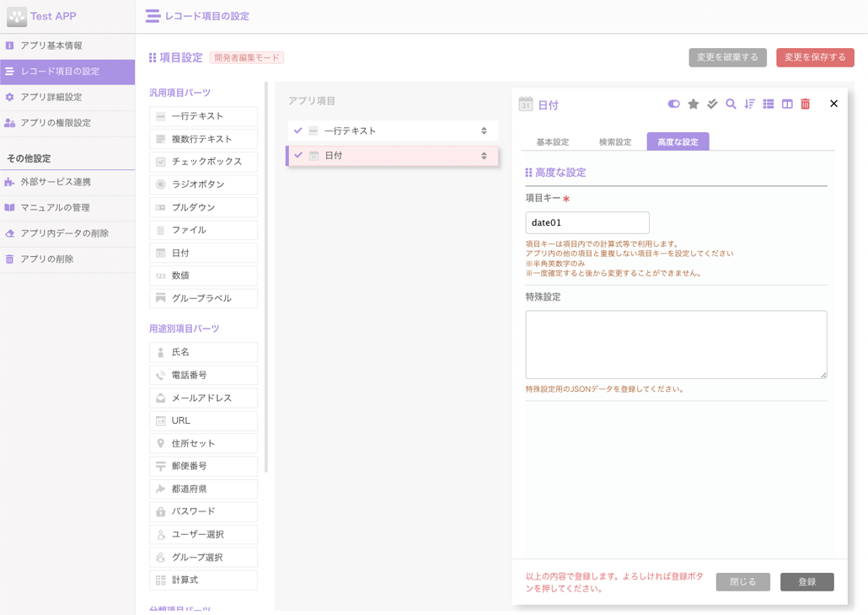The width and height of the screenshot is (868, 615).
Task: Select 電話番号 part
Action: (x=203, y=375)
